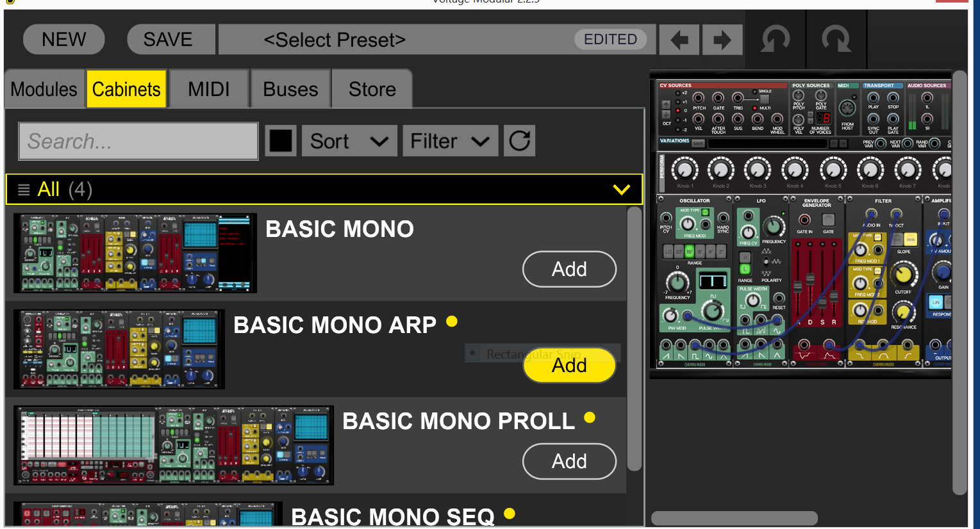
Task: Click the Transport PLAY jack
Action: [873, 98]
